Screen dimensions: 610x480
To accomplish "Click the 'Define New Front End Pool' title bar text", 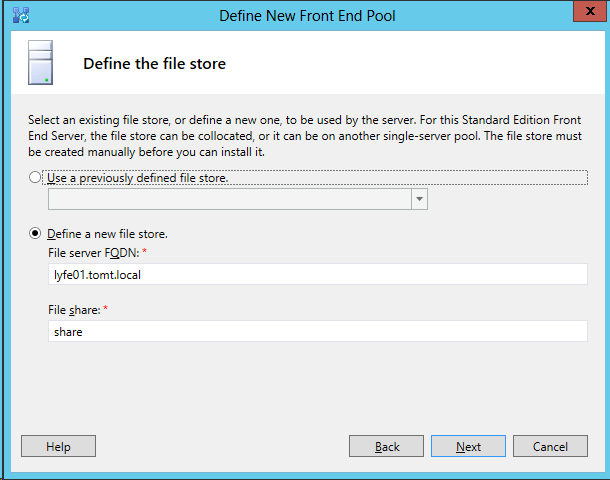I will (x=307, y=16).
